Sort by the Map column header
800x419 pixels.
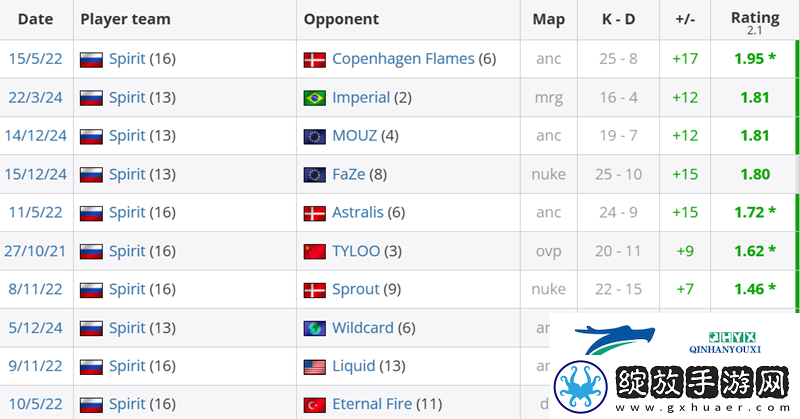tap(548, 19)
